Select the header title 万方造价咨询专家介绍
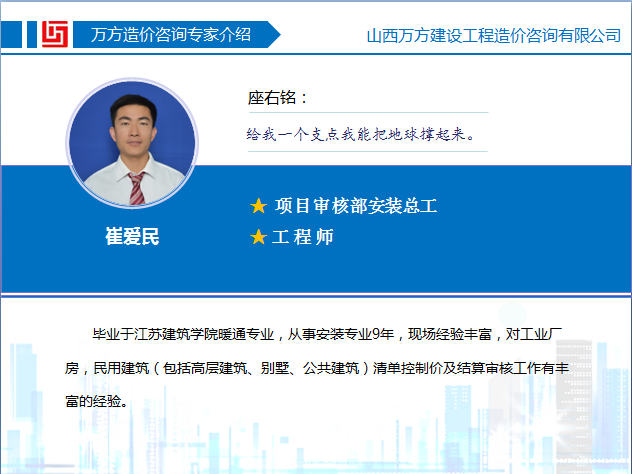The width and height of the screenshot is (632, 474). 170,35
